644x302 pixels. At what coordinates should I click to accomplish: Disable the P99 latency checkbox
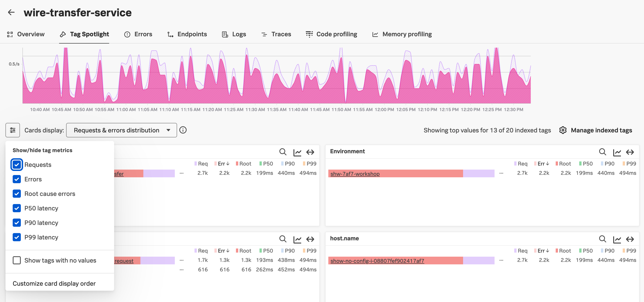17,237
